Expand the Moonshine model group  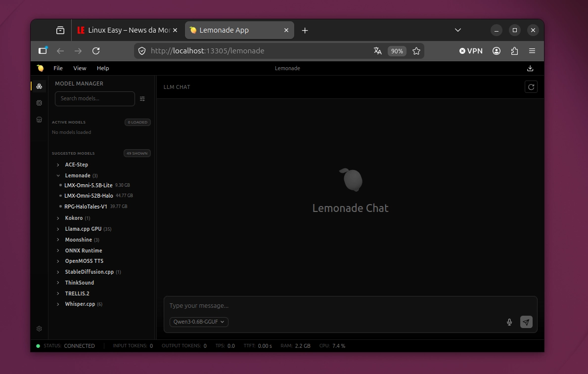[x=58, y=240]
